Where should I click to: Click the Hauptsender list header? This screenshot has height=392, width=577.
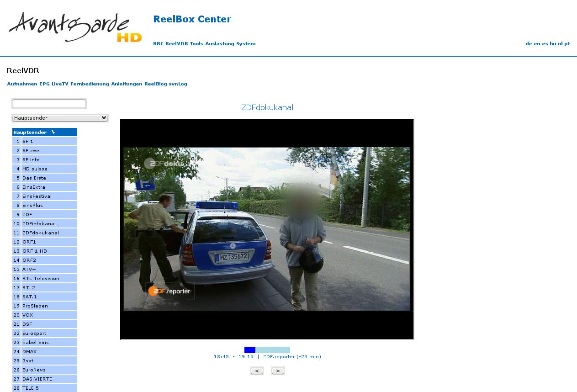[x=45, y=132]
